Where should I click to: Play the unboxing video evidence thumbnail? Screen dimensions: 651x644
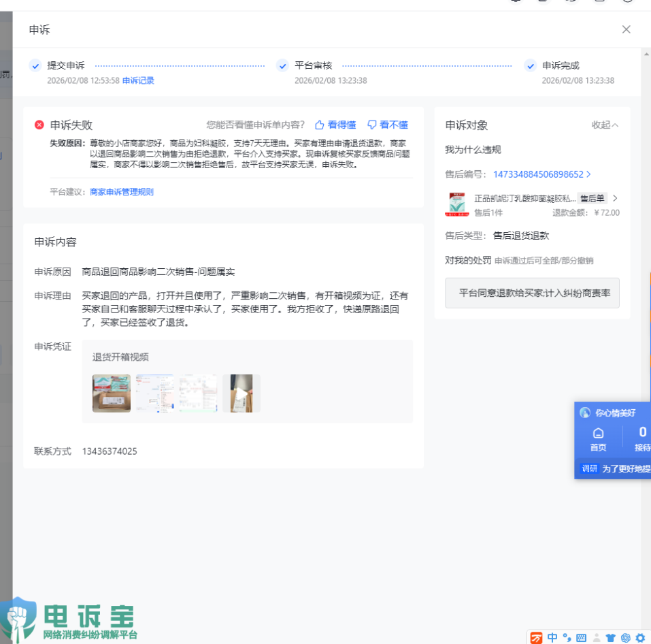click(x=241, y=393)
